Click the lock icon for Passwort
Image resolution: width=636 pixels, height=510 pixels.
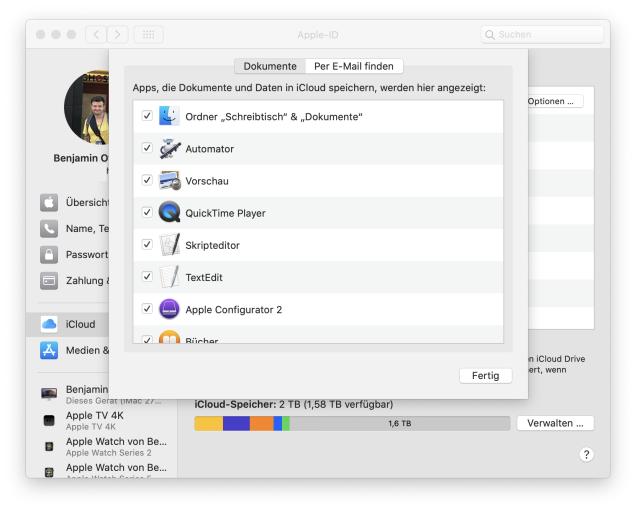(x=49, y=254)
